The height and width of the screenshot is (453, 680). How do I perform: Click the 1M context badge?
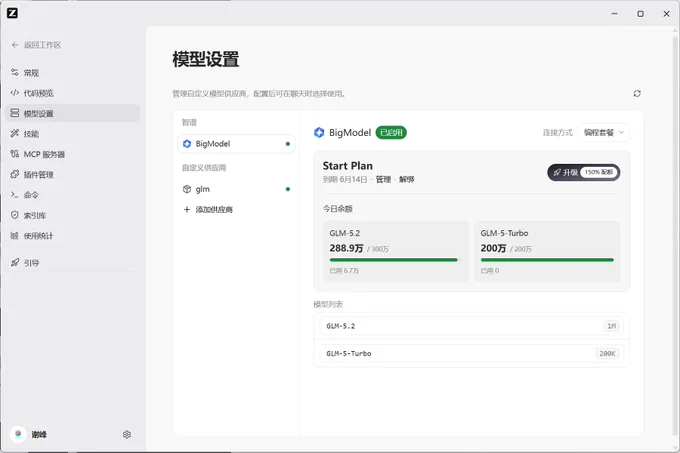611,326
